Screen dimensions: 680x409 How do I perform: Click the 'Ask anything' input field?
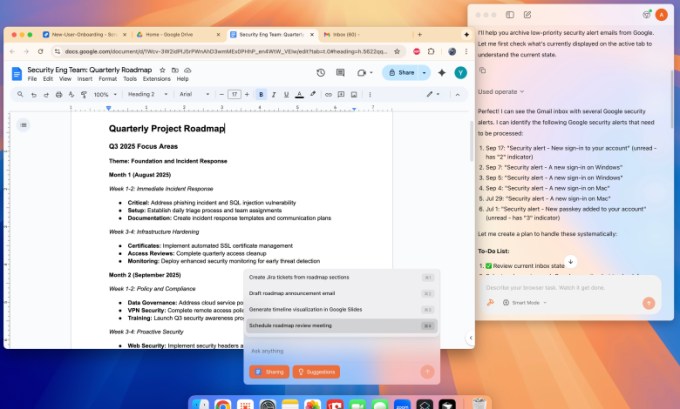(x=341, y=351)
